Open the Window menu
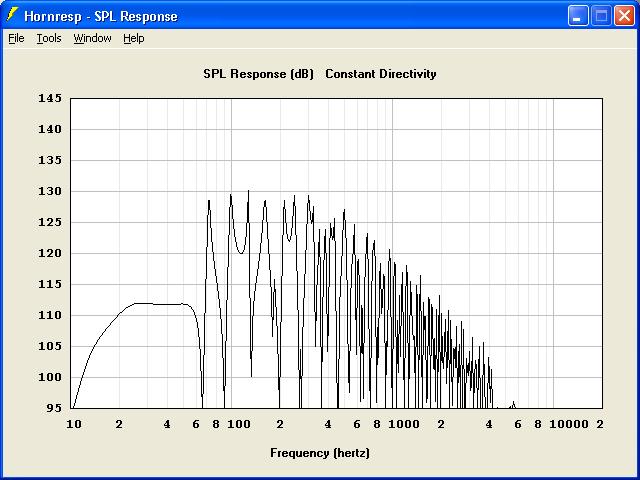Viewport: 640px width, 480px height. [92, 38]
